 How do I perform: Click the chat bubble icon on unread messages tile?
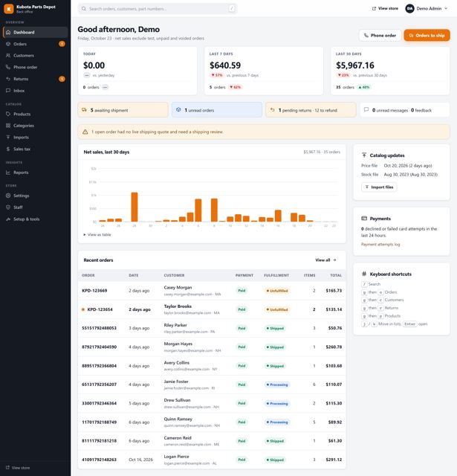(366, 109)
